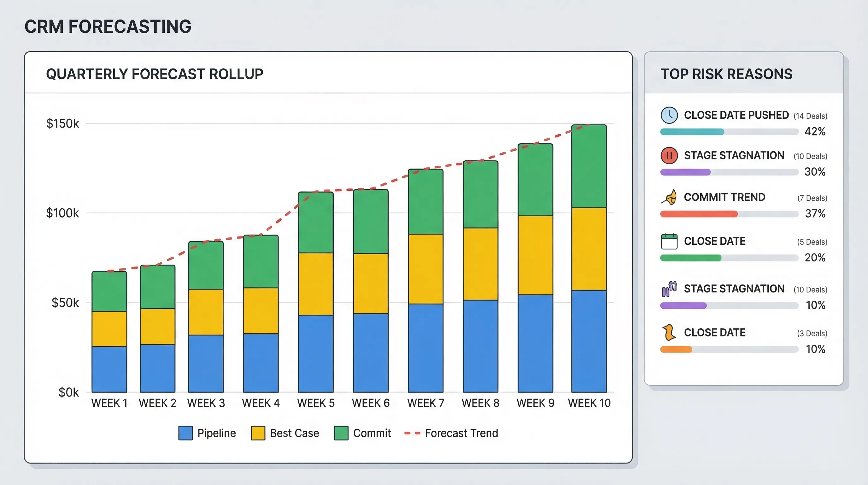Toggle the Commit legend entry
Viewport: 868px width, 485px height.
[371, 433]
